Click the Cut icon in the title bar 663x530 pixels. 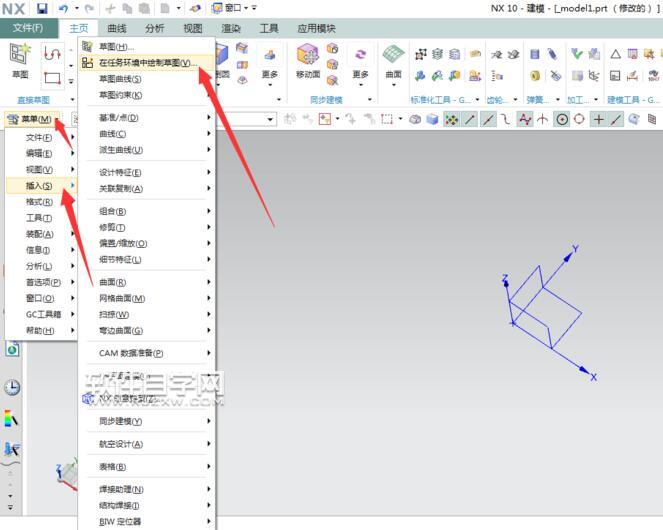110,8
